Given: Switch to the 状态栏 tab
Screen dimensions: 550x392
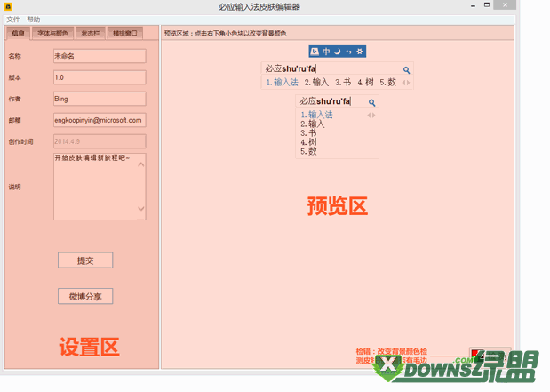Looking at the screenshot, I should (91, 34).
